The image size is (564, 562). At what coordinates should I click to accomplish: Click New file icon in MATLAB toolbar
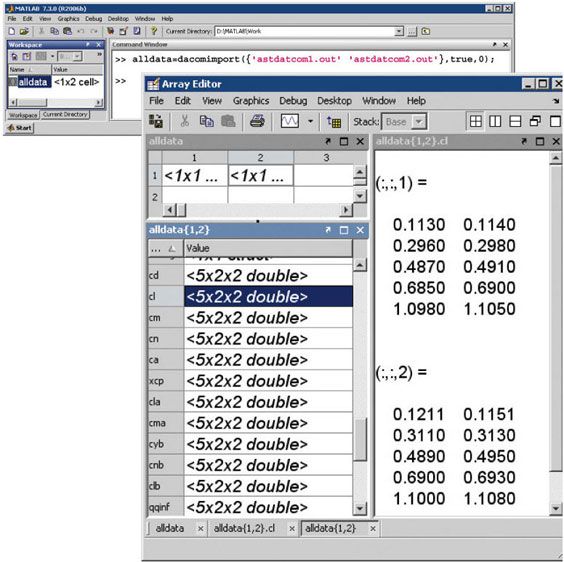click(x=12, y=31)
